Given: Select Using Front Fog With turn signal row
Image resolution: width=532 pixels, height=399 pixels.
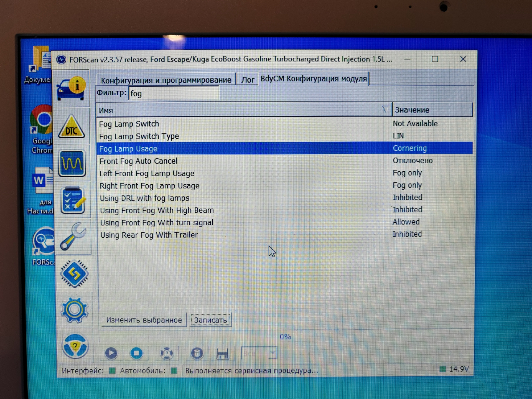Looking at the screenshot, I should [284, 222].
